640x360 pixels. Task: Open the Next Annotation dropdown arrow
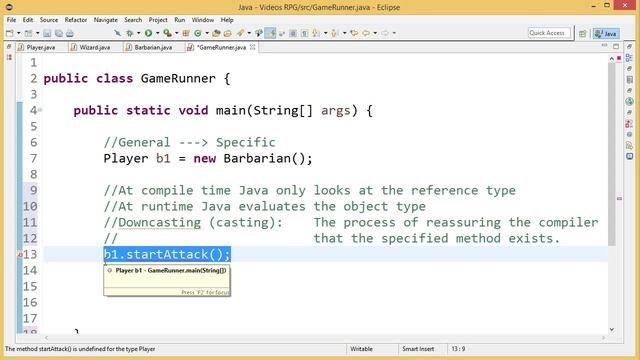point(325,33)
